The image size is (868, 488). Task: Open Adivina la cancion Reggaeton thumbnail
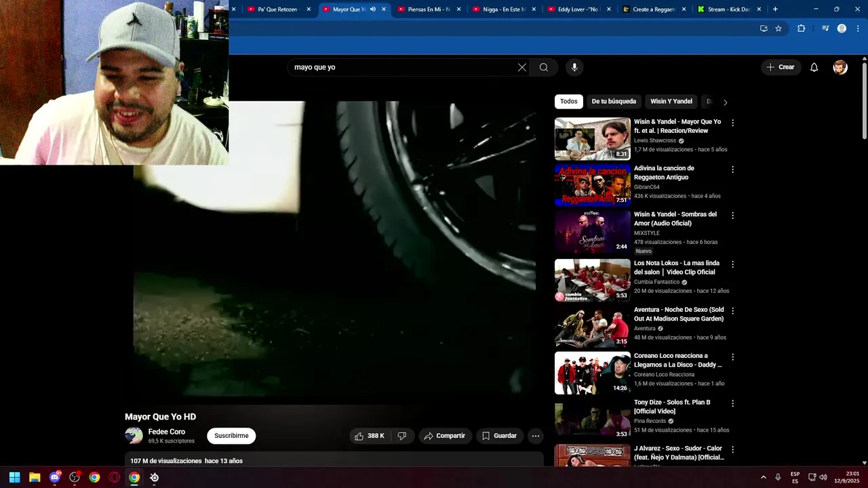(593, 185)
